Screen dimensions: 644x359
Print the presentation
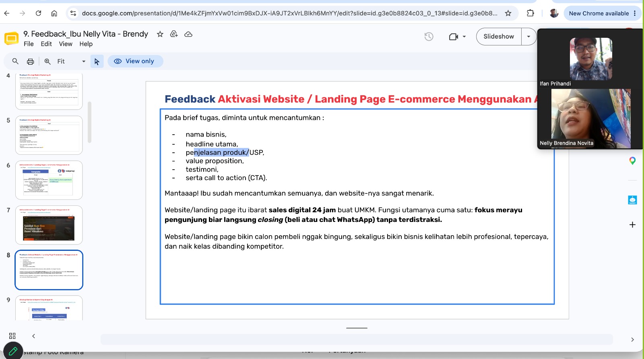click(x=30, y=61)
